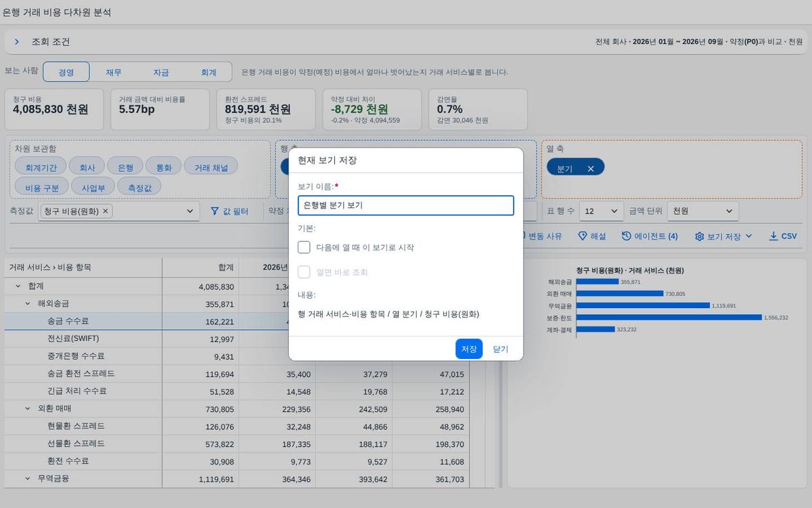This screenshot has height=508, width=812.
Task: Pick the 회사 dimension chip
Action: coord(87,167)
